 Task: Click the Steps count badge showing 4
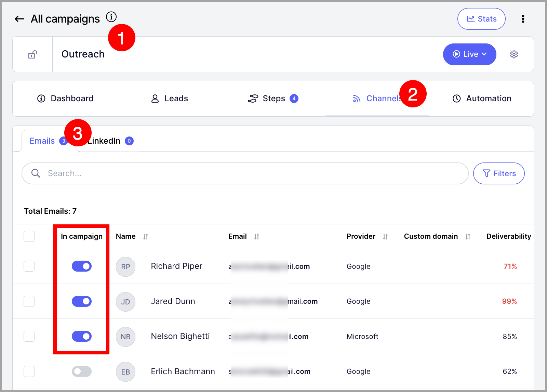point(294,99)
